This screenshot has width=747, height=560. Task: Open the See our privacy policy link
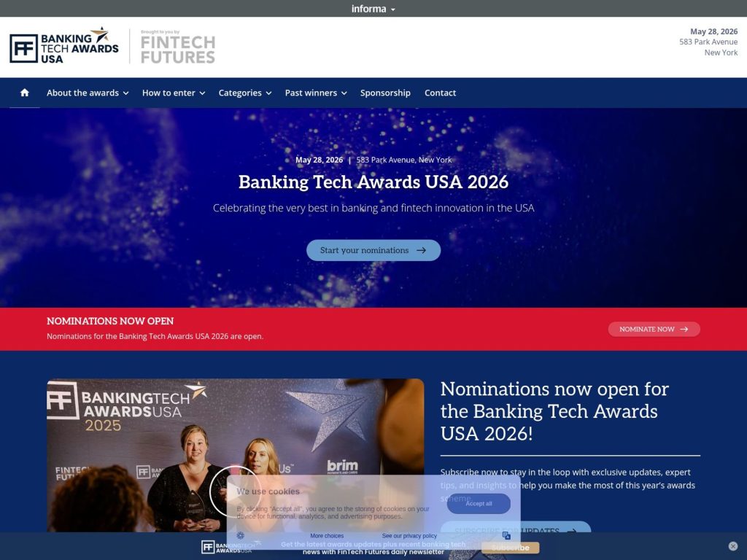(x=409, y=535)
